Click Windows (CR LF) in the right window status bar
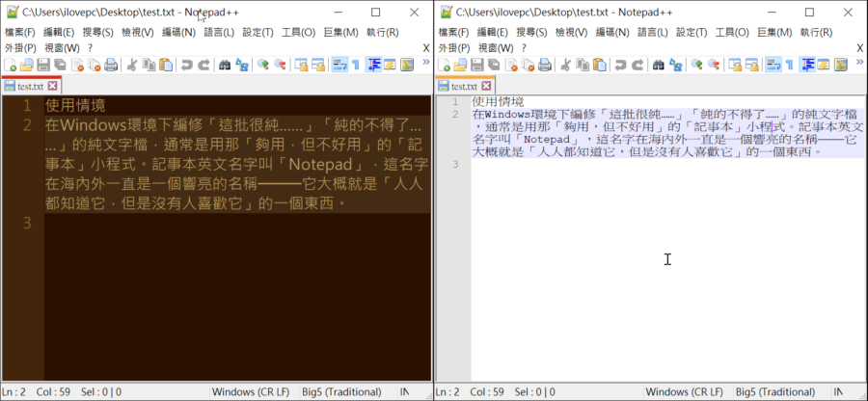 [x=684, y=392]
